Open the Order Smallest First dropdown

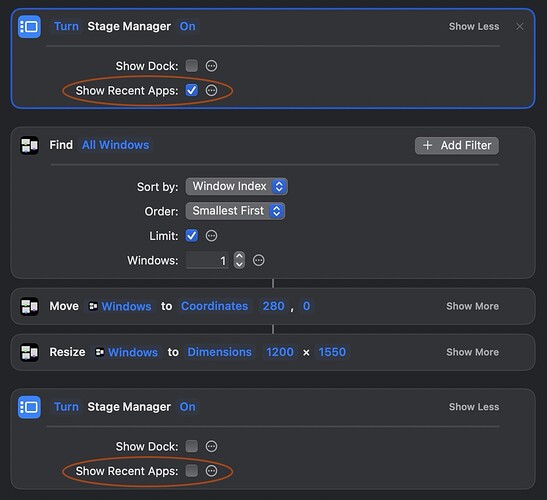235,211
